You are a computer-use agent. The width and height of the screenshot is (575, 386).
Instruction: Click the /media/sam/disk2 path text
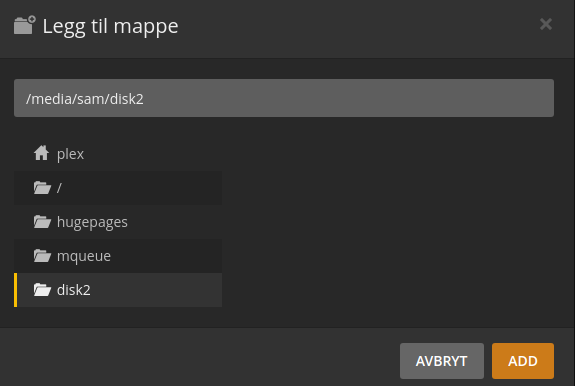(x=85, y=99)
